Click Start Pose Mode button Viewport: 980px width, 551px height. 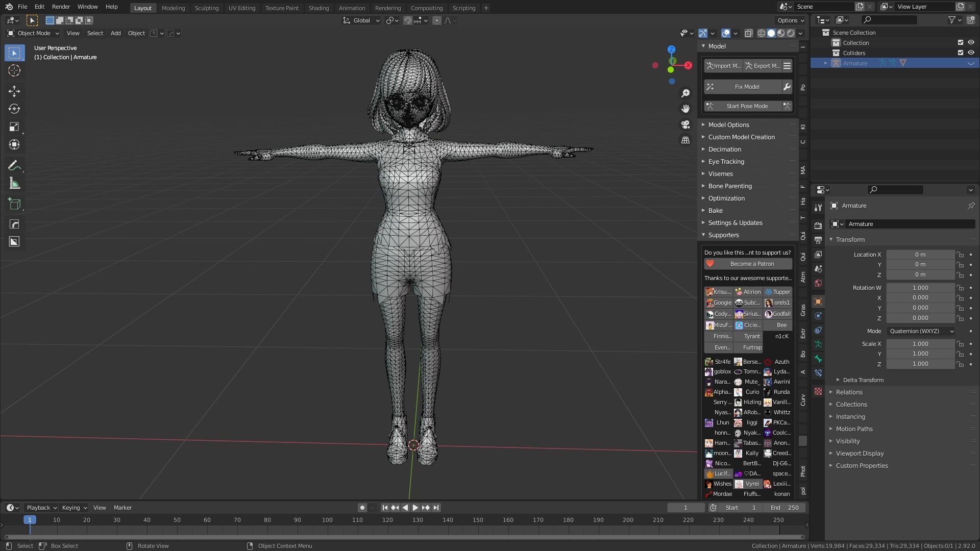point(743,106)
